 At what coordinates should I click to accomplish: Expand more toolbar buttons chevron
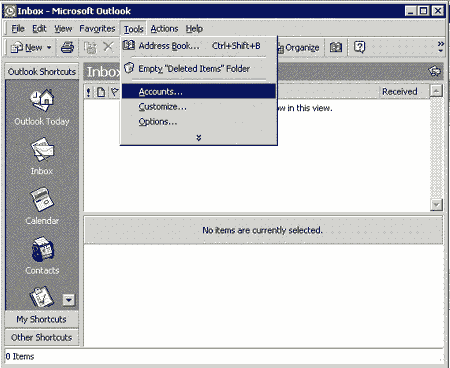pyautogui.click(x=441, y=47)
